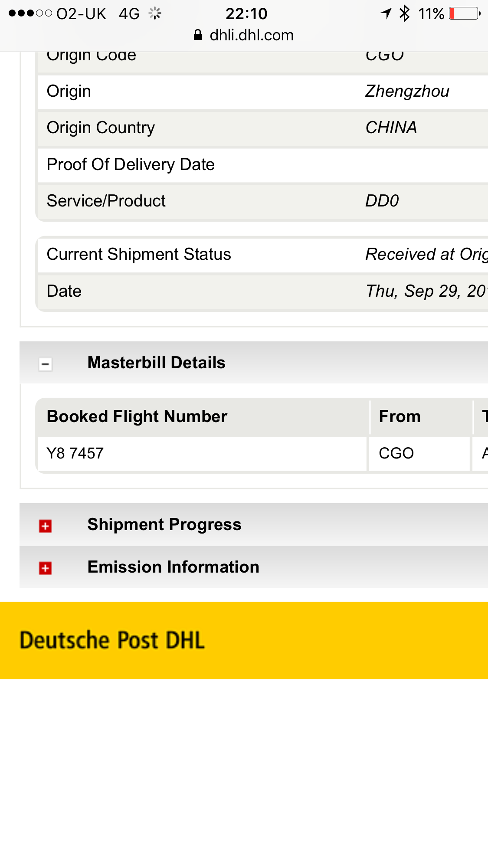Tap the Current Shipment Status row
This screenshot has width=488, height=868.
coord(263,255)
